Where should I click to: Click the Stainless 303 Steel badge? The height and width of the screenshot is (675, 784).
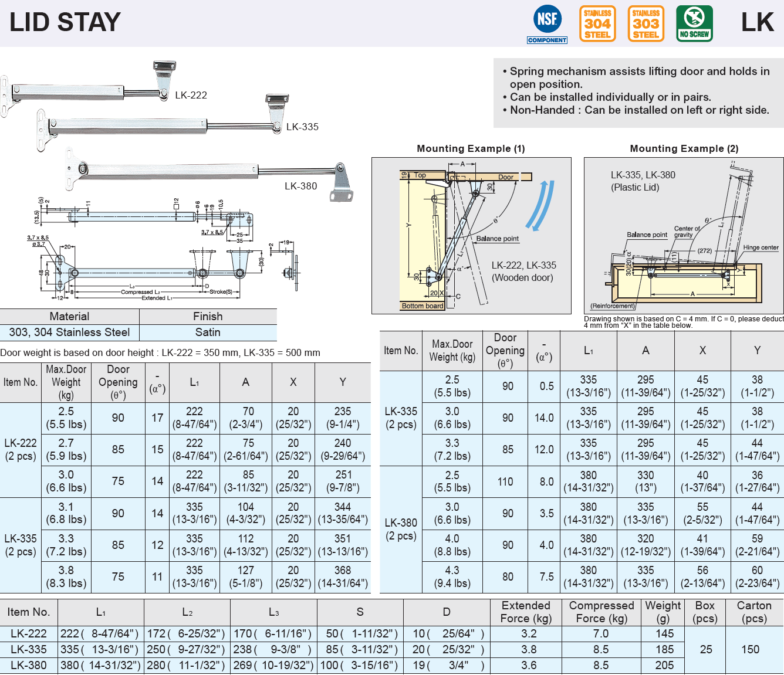[646, 24]
